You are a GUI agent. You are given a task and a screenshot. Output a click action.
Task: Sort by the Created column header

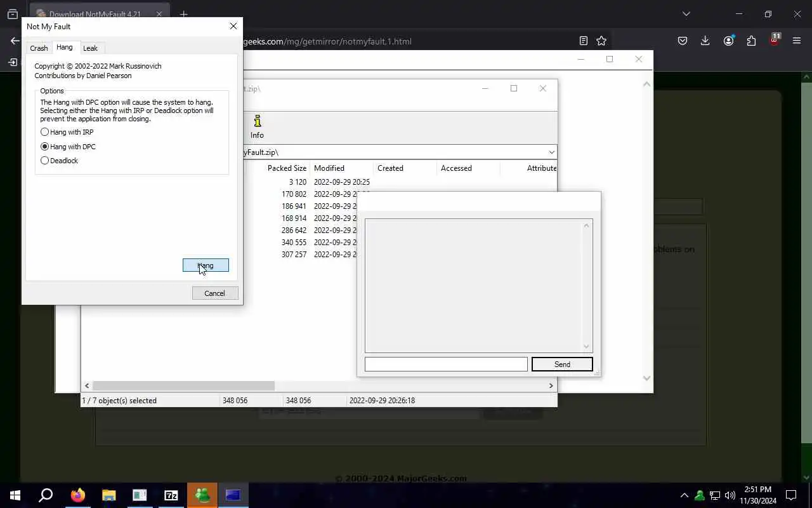(x=405, y=168)
